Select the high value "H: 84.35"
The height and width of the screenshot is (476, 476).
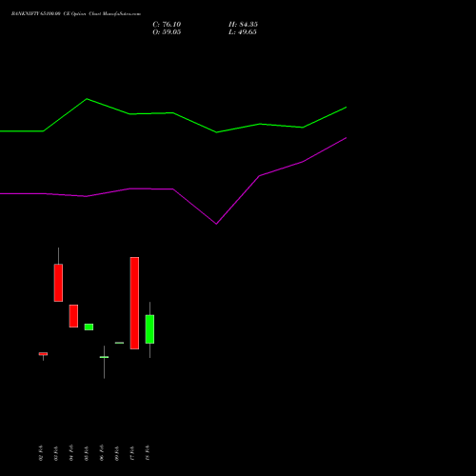[243, 25]
